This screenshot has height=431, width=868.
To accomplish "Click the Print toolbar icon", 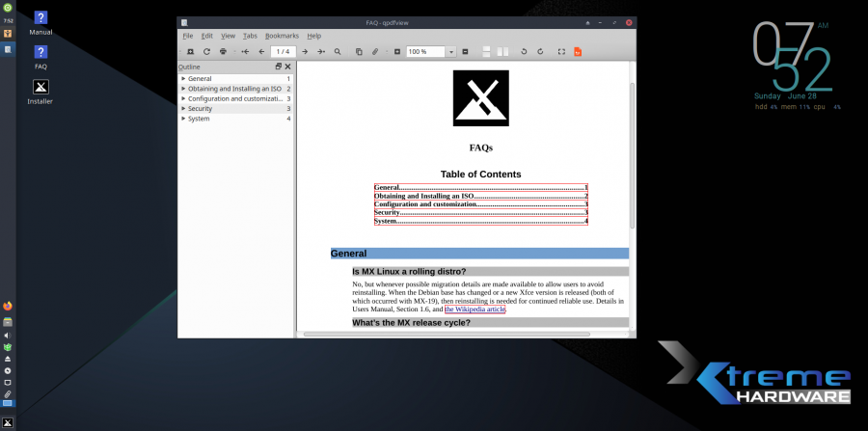I will 223,51.
